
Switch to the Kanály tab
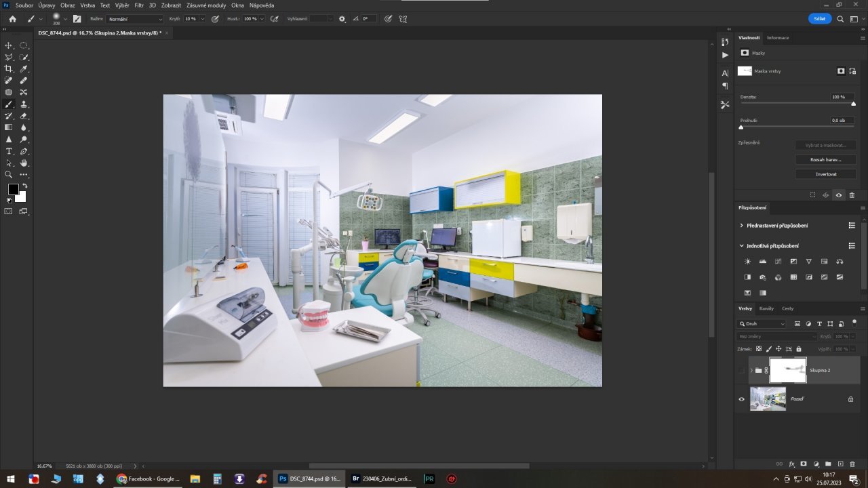[766, 308]
